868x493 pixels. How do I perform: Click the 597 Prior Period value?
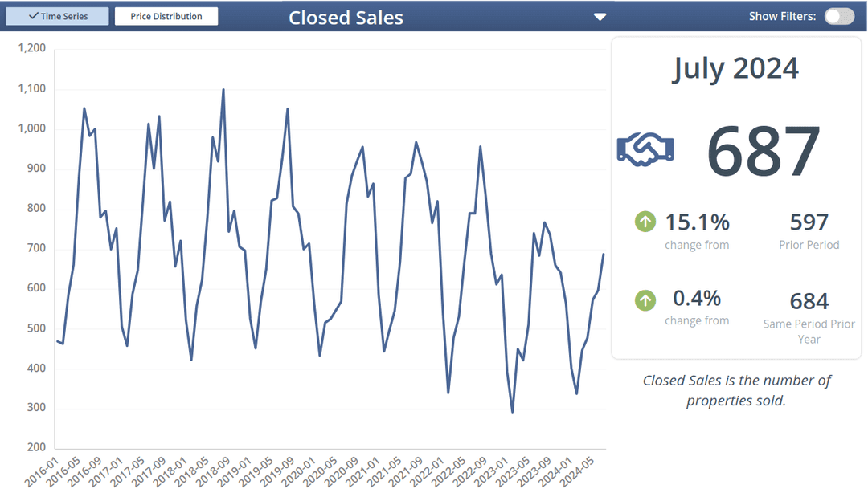[809, 222]
